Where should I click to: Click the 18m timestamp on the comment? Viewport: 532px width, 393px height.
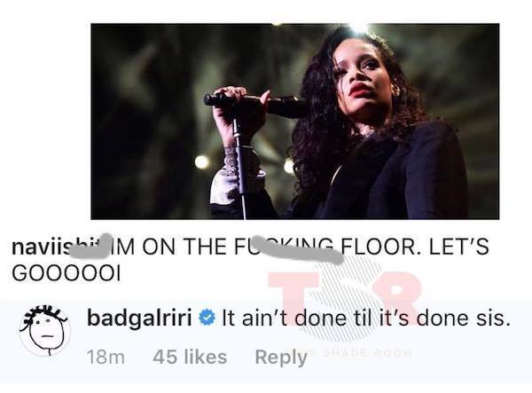tap(106, 357)
